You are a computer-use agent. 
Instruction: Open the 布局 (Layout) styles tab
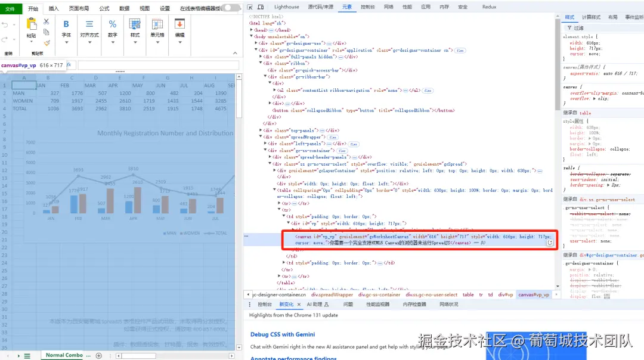coord(613,17)
